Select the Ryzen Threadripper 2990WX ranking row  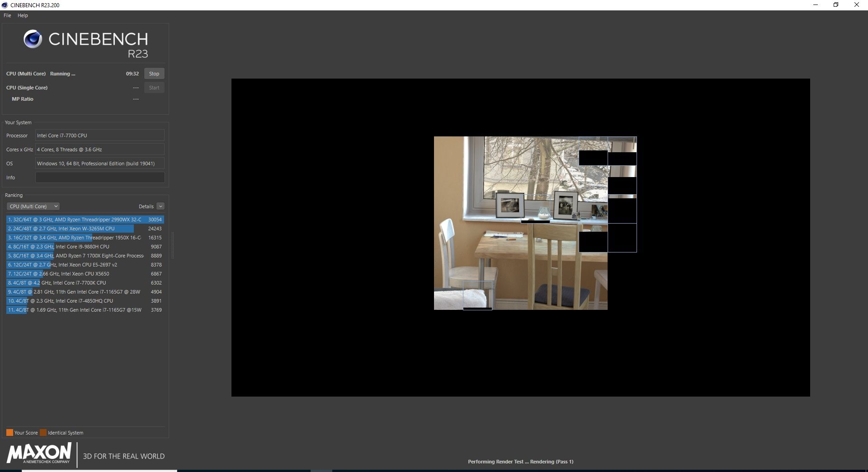coord(85,220)
